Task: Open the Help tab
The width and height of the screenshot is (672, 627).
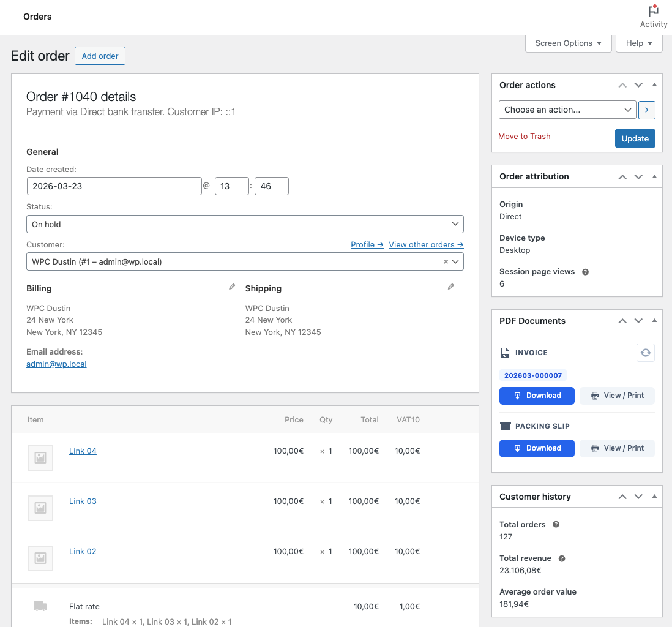Action: pyautogui.click(x=639, y=43)
